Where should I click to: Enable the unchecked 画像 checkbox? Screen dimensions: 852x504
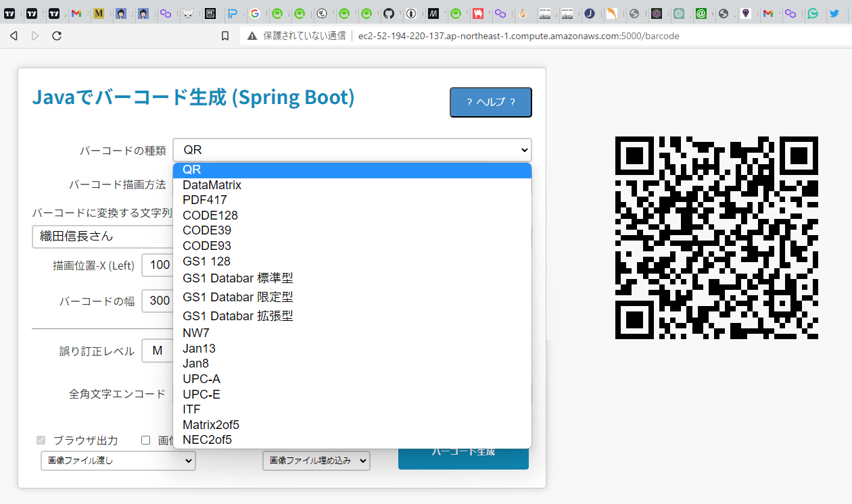(x=145, y=440)
